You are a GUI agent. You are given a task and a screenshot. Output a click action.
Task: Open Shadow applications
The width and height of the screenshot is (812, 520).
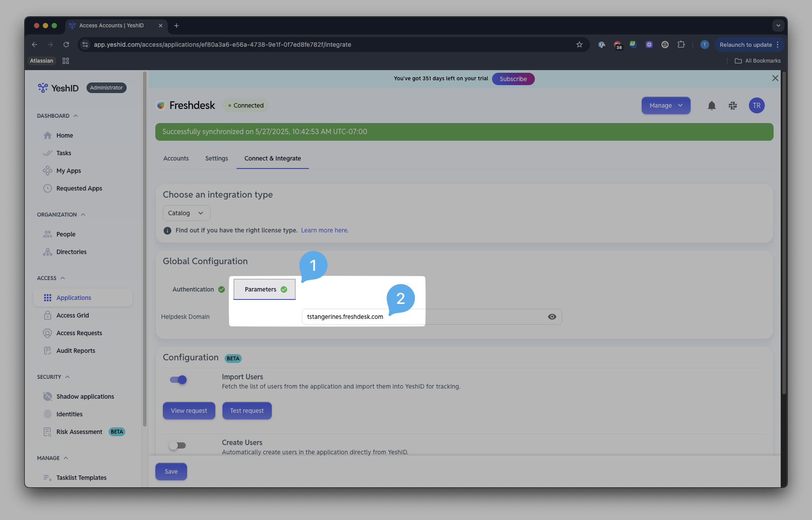pyautogui.click(x=85, y=397)
